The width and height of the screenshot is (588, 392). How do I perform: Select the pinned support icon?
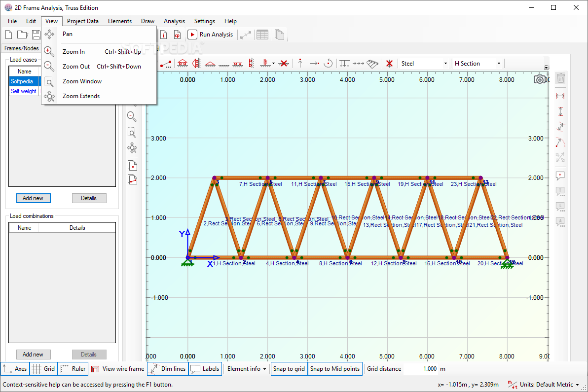210,64
